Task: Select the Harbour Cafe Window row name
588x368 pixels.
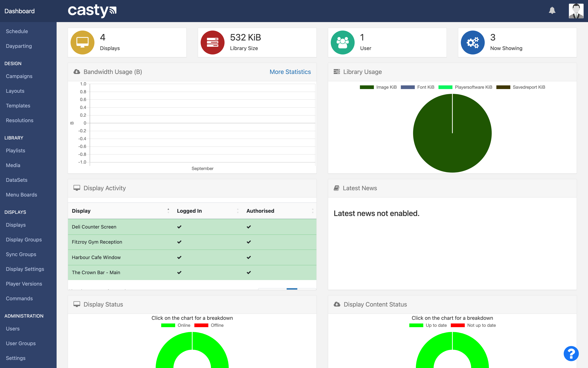Action: 96,257
